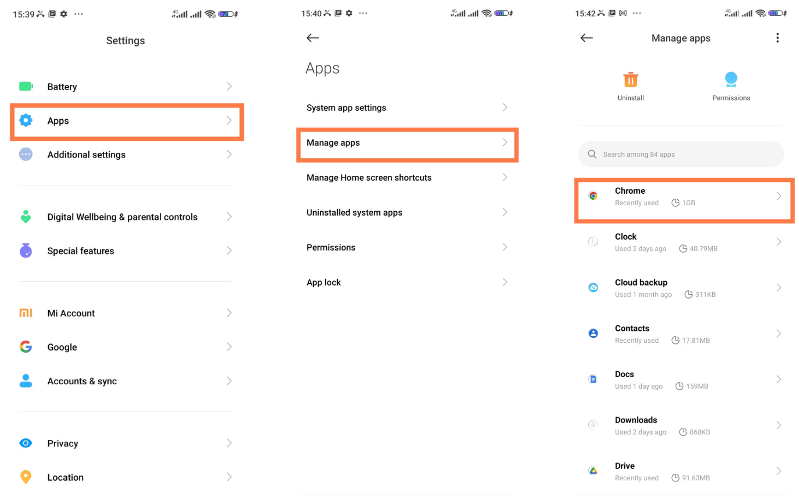Tap the orange Mi Account icon

point(25,312)
